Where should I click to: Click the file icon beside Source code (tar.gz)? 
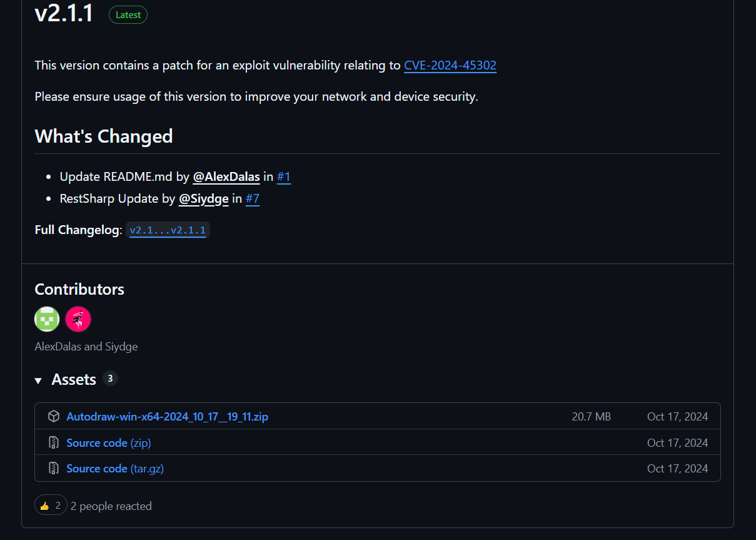tap(54, 468)
